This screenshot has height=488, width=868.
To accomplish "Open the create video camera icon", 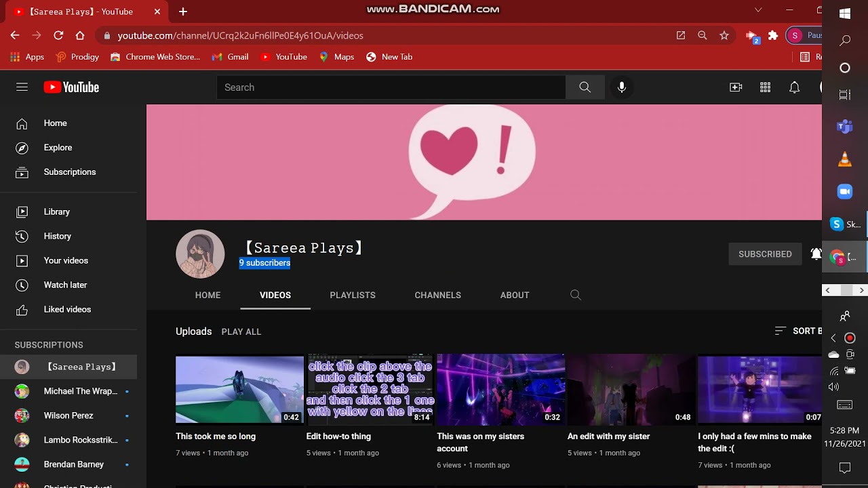I will (x=736, y=87).
